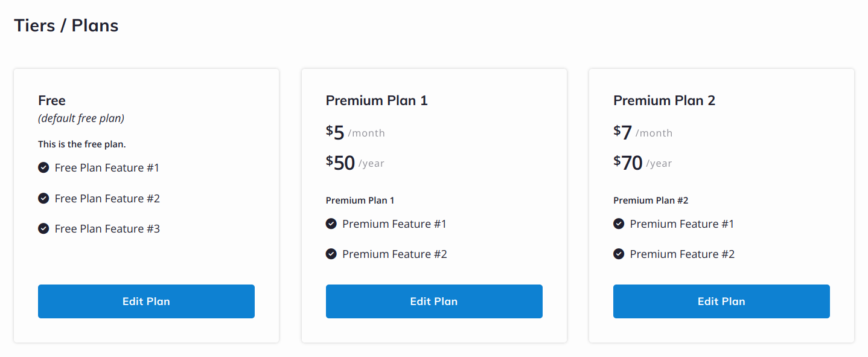Click the Tiers / Plans page heading
Viewport: 868px width, 357px height.
click(66, 25)
